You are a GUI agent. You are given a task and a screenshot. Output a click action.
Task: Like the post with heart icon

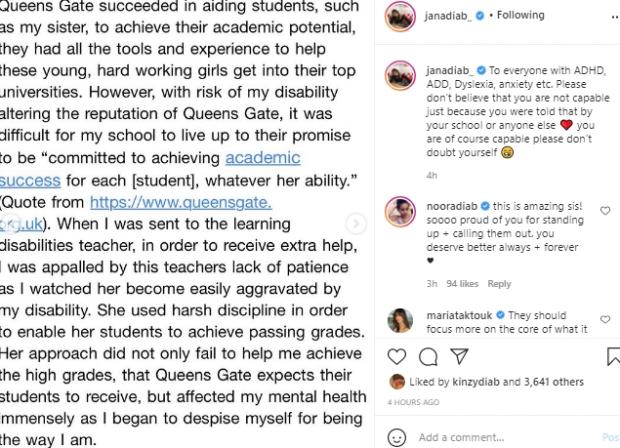[x=397, y=356]
